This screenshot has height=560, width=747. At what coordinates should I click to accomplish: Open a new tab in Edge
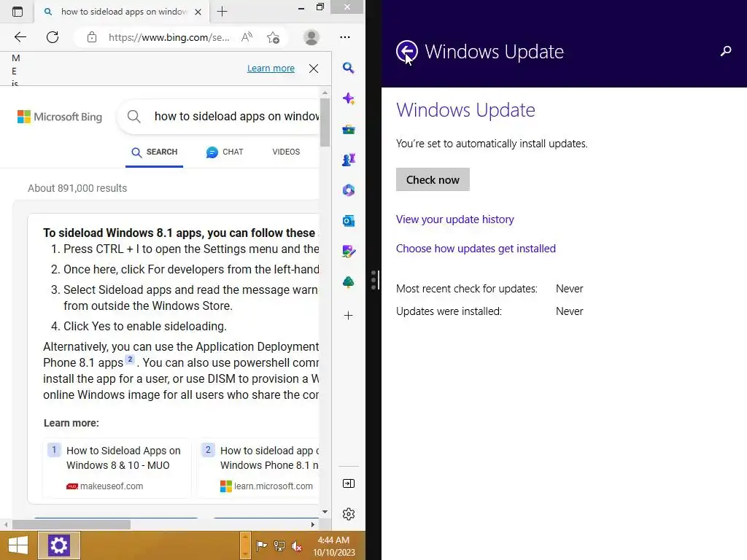click(x=222, y=12)
